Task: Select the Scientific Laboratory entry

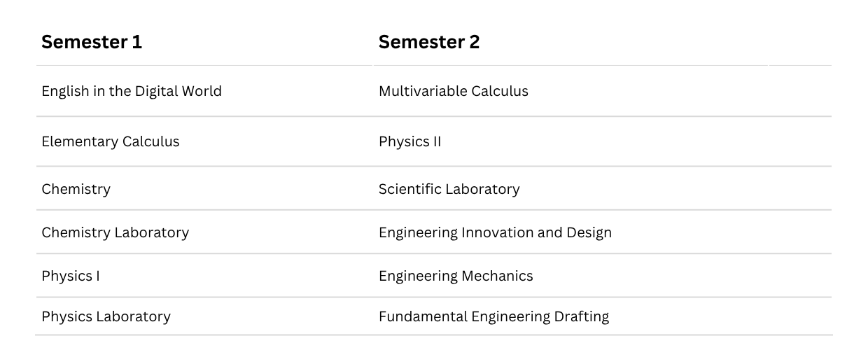Action: 449,189
